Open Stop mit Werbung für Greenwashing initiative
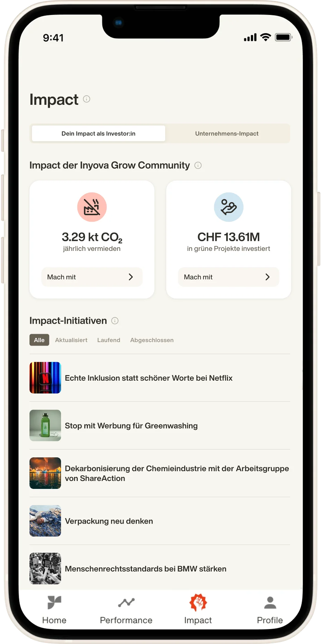The width and height of the screenshot is (321, 644). [x=131, y=426]
